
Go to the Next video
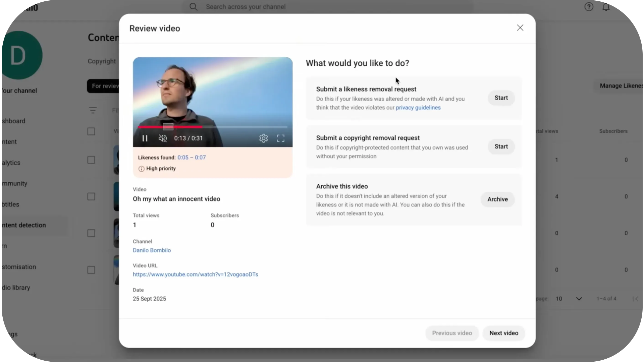[x=503, y=333]
